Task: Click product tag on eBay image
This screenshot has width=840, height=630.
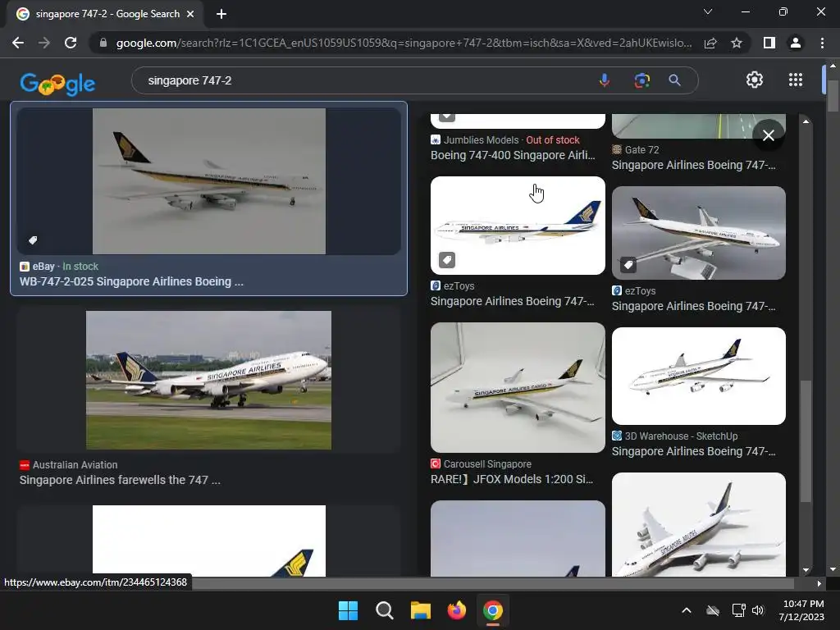Action: tap(33, 240)
